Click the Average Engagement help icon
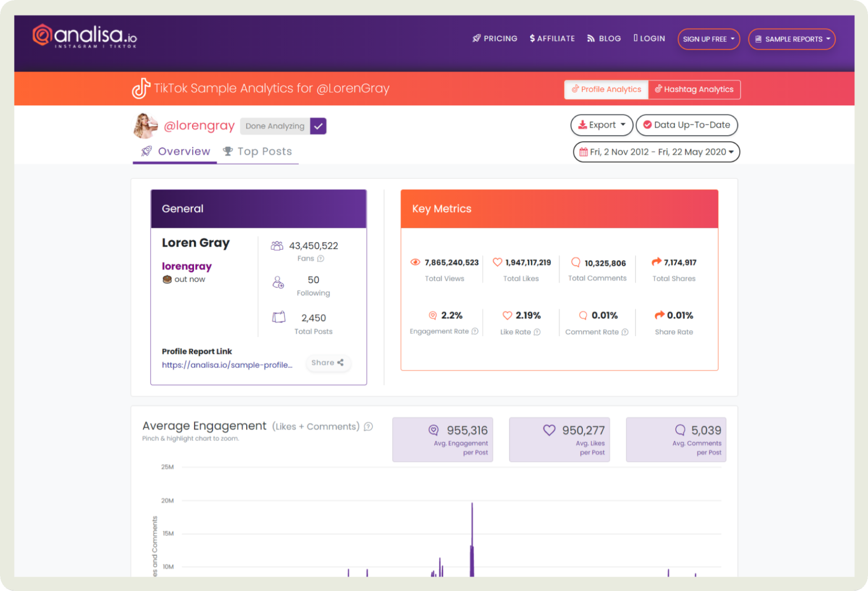 [x=368, y=427]
